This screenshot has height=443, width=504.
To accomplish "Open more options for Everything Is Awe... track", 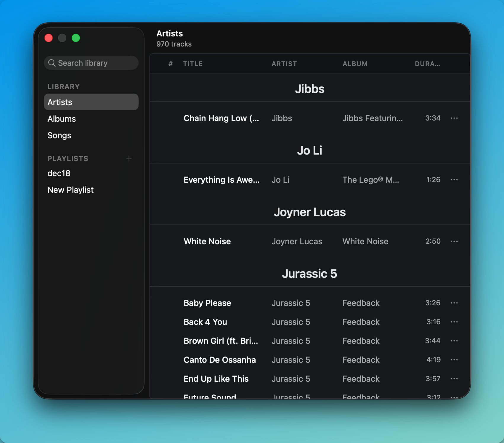I will point(454,180).
